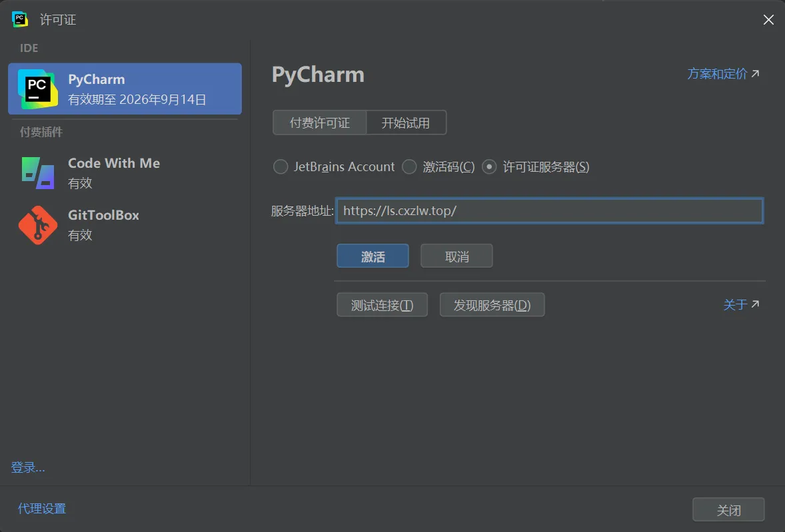Click the 取消 button
The image size is (785, 532).
456,256
